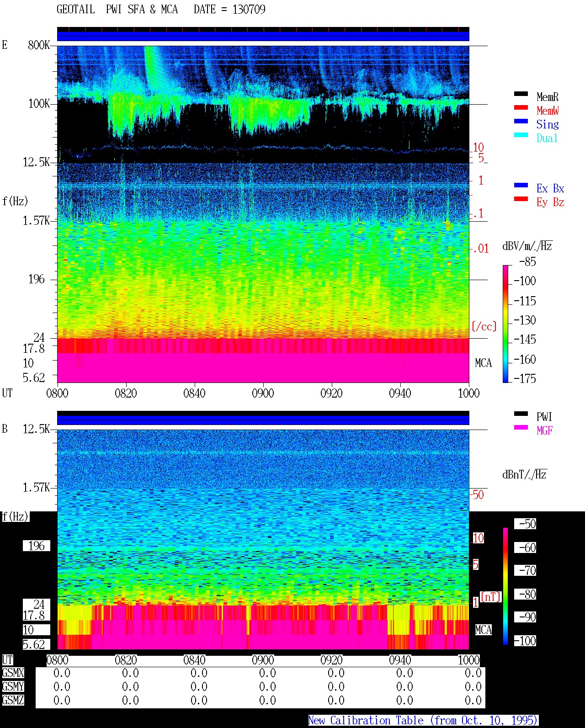Click the dBnT/√Hz unit label
Viewport: 585px width, 728px height.
(525, 474)
